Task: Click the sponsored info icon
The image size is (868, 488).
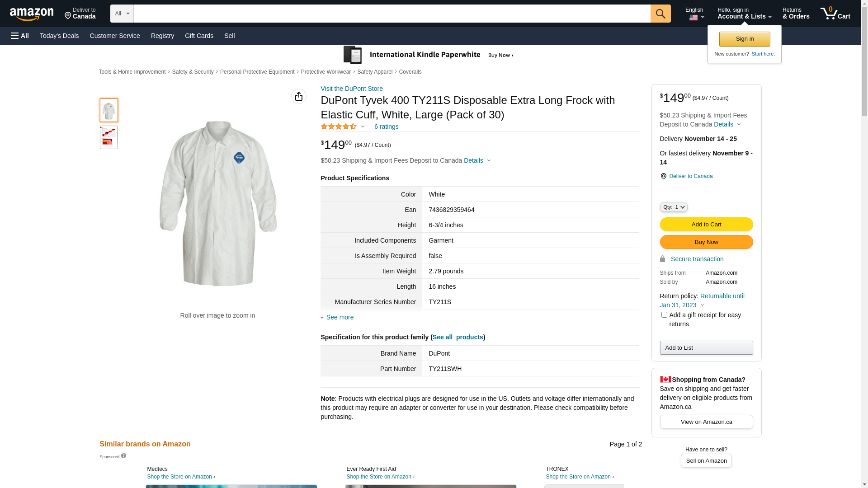Action: click(123, 456)
